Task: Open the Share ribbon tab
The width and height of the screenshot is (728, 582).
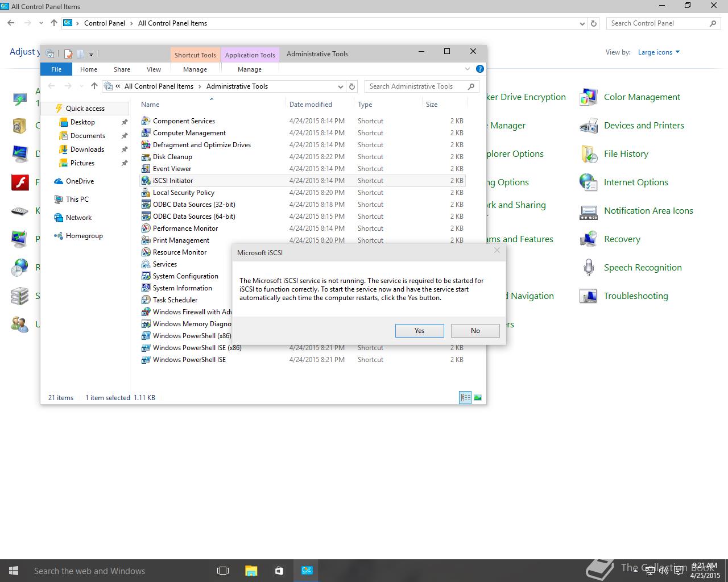Action: pos(122,69)
